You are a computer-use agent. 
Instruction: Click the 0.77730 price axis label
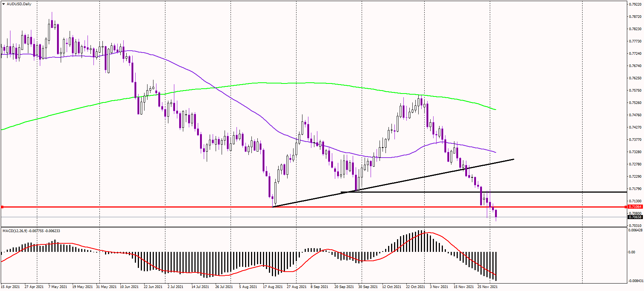coord(635,41)
